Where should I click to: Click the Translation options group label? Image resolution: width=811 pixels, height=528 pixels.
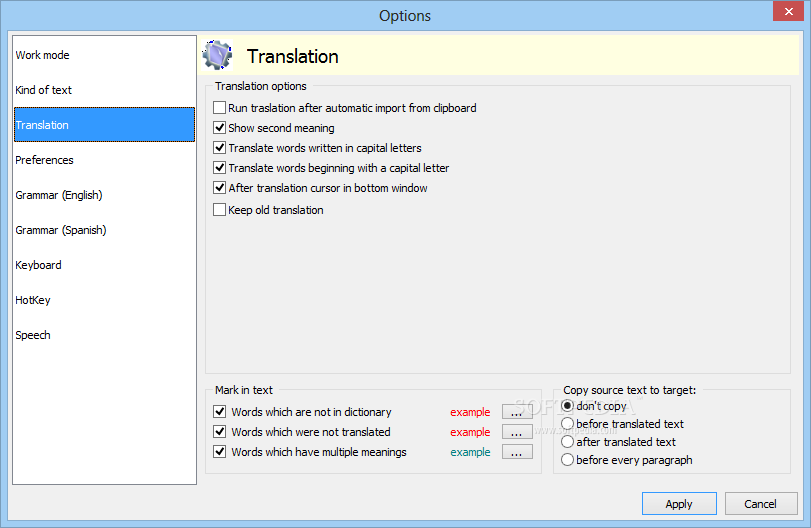(x=261, y=86)
